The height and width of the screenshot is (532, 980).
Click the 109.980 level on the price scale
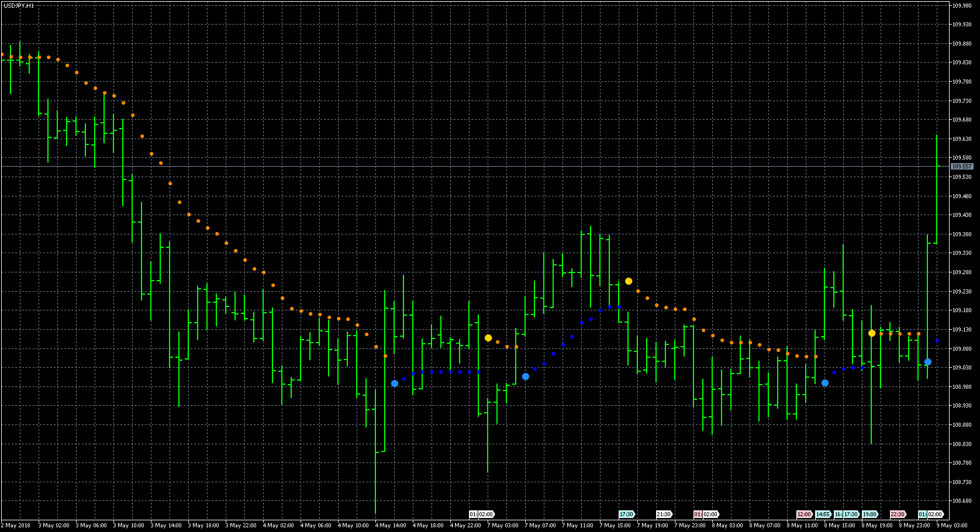click(962, 6)
